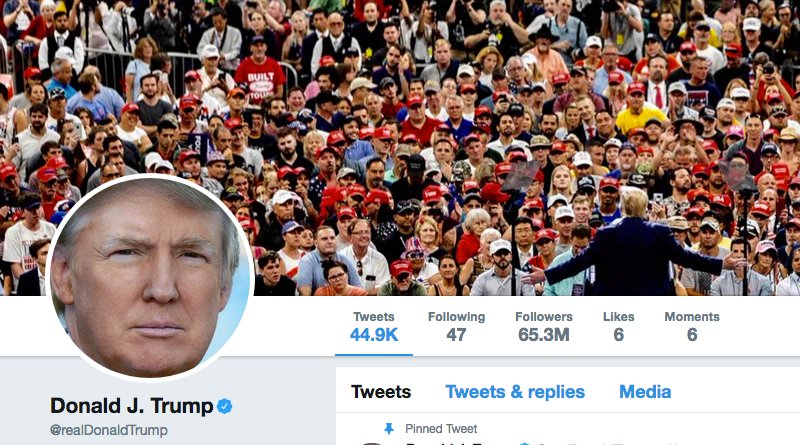The height and width of the screenshot is (445, 800).
Task: Click the 44.9K tweet count number
Action: point(374,335)
